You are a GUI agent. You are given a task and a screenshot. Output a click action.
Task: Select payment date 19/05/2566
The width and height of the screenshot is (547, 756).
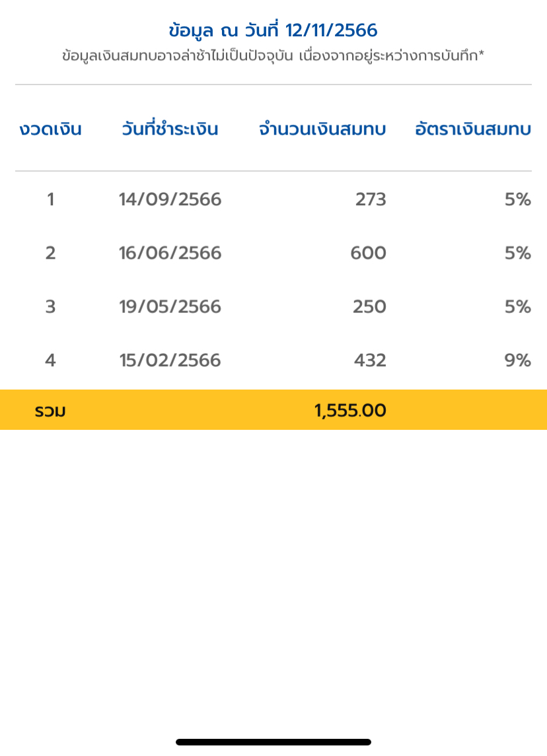point(170,307)
